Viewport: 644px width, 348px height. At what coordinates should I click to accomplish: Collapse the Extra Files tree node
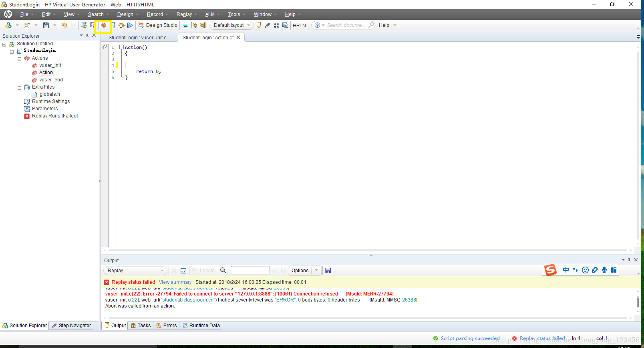tap(19, 88)
